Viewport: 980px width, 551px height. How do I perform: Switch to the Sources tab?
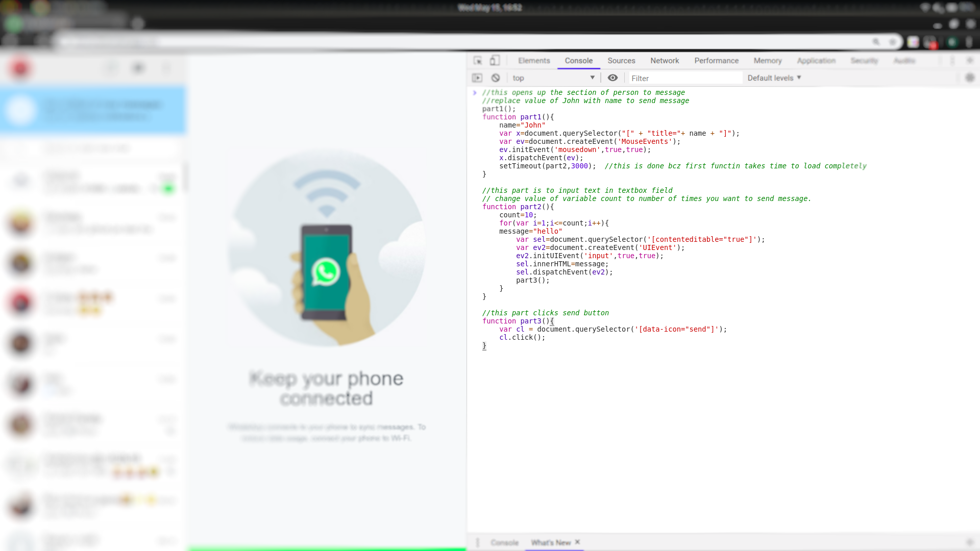[x=621, y=61]
